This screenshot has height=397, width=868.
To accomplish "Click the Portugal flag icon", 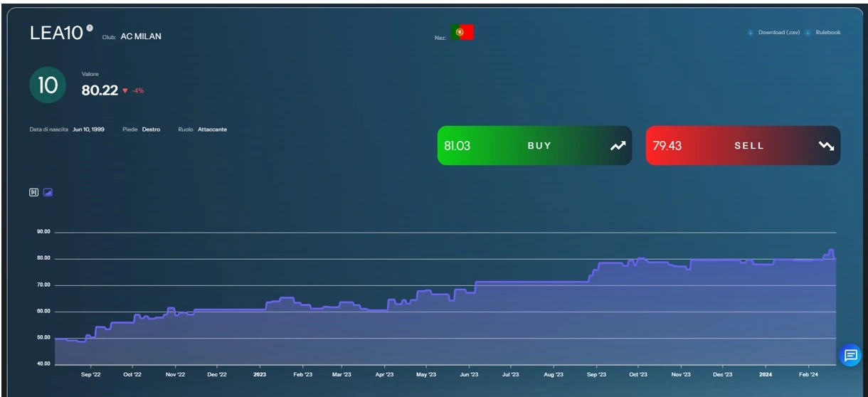I will click(x=462, y=32).
